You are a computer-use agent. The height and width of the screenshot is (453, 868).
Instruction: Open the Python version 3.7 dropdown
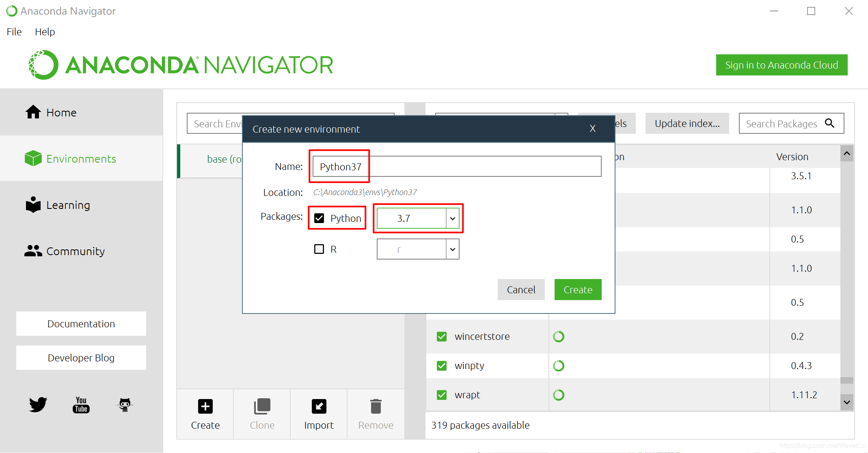[x=452, y=219]
